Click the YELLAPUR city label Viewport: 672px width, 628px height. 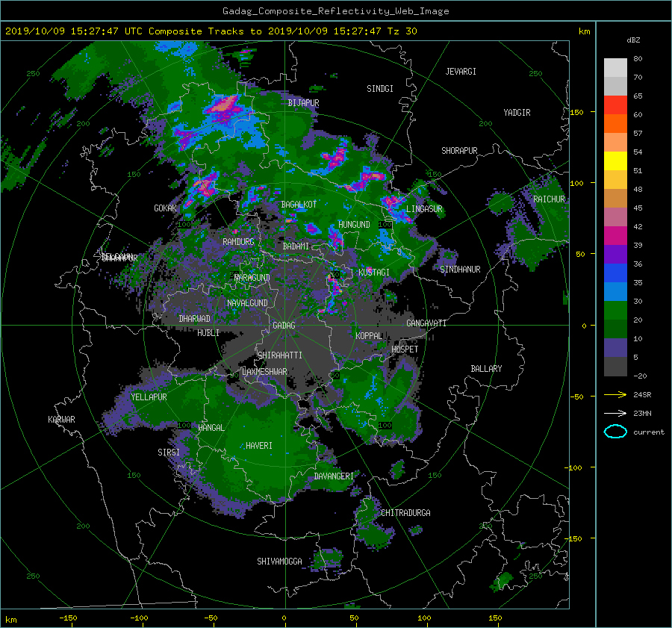(149, 397)
